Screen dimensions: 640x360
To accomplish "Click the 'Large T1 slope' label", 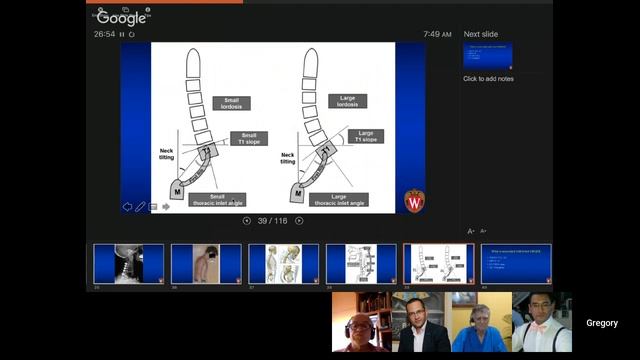I will (x=366, y=136).
